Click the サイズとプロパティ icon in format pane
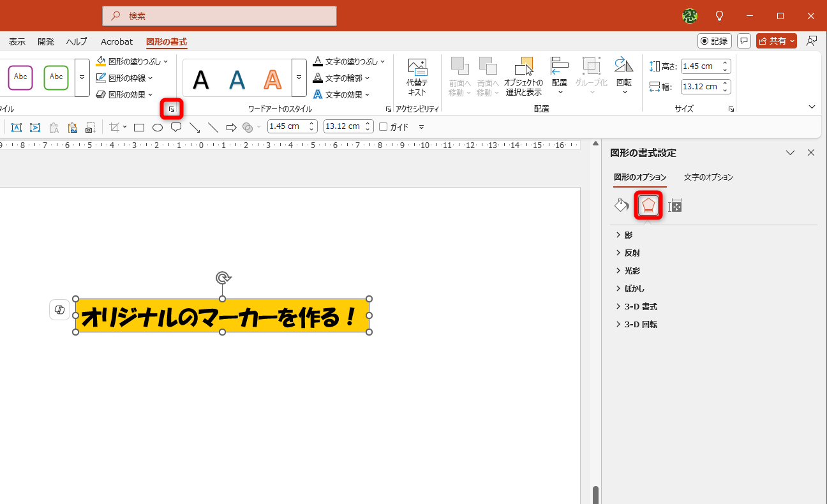The image size is (827, 504). [674, 205]
